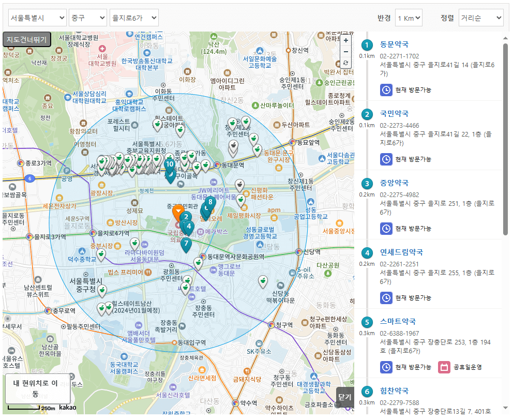Click scrollbar down arrow in results list
The image size is (513, 420).
tap(505, 408)
